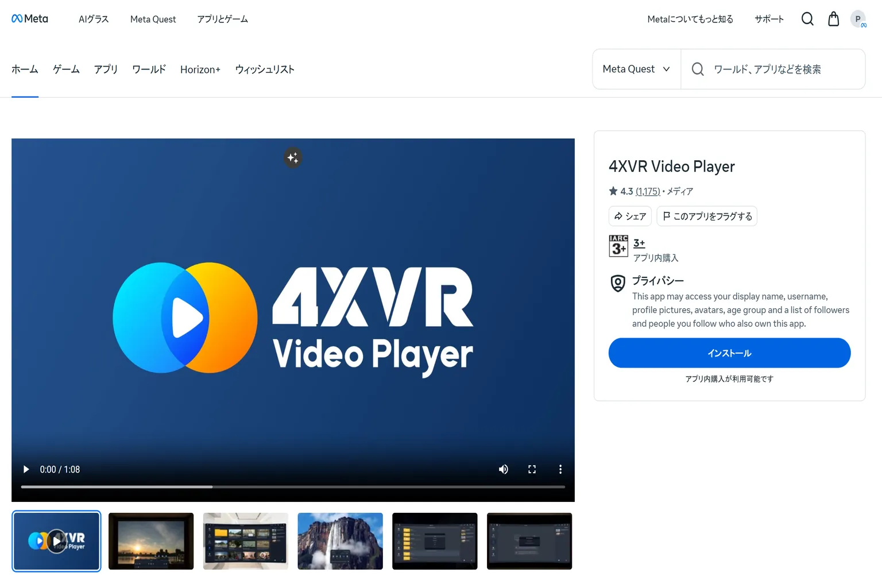
Task: Mute the video with speaker icon
Action: pyautogui.click(x=504, y=469)
